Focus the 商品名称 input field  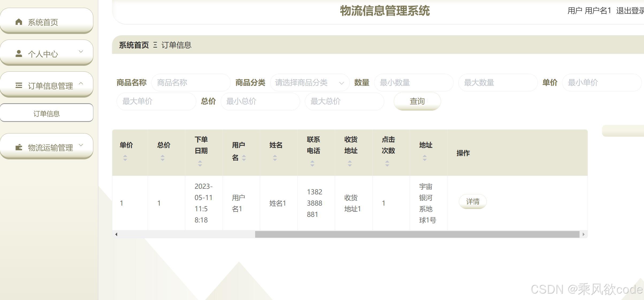pyautogui.click(x=191, y=83)
